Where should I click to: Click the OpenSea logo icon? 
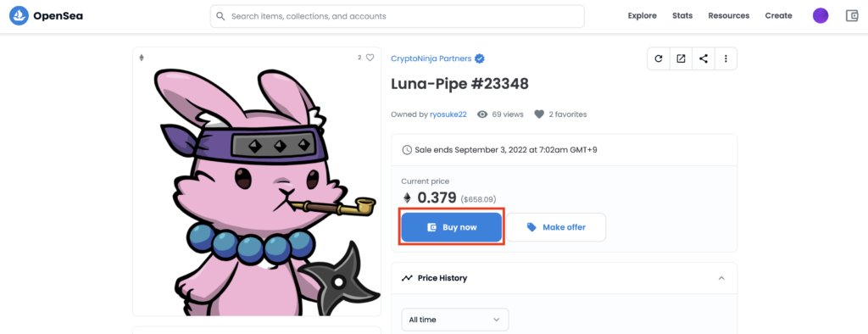tap(19, 15)
